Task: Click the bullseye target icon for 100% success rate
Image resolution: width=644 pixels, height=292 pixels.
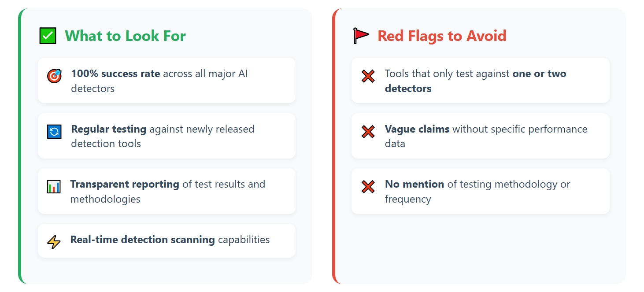Action: coord(54,76)
